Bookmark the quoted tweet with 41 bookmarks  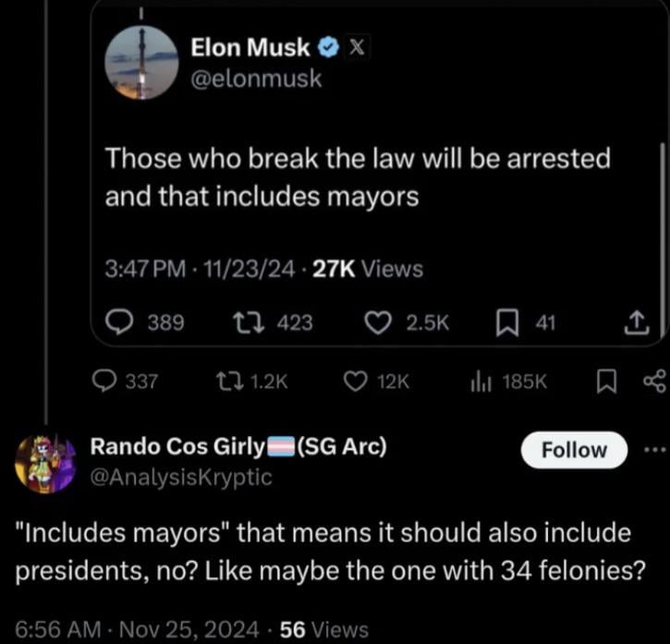point(506,322)
